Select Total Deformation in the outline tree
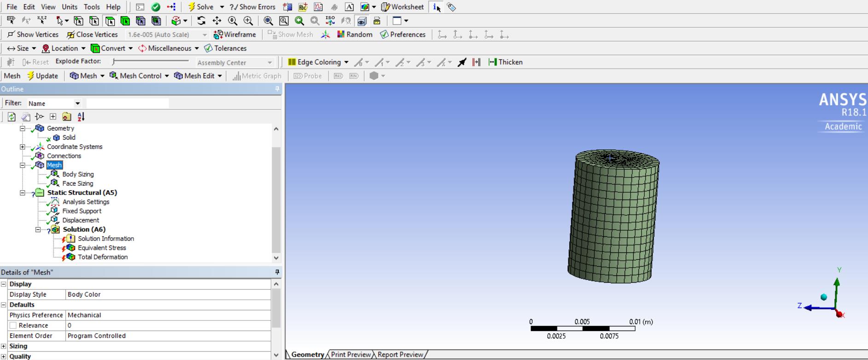 [103, 257]
